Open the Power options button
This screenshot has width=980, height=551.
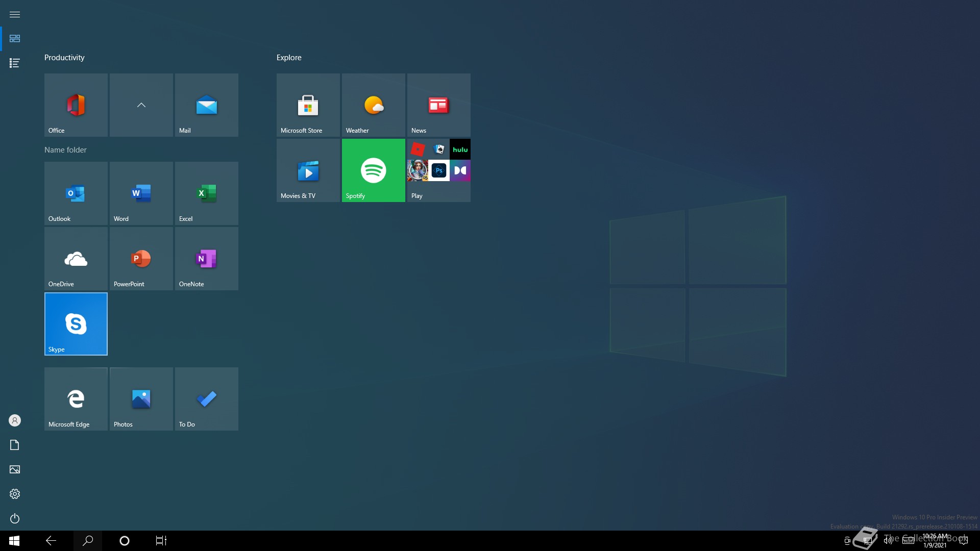15,518
